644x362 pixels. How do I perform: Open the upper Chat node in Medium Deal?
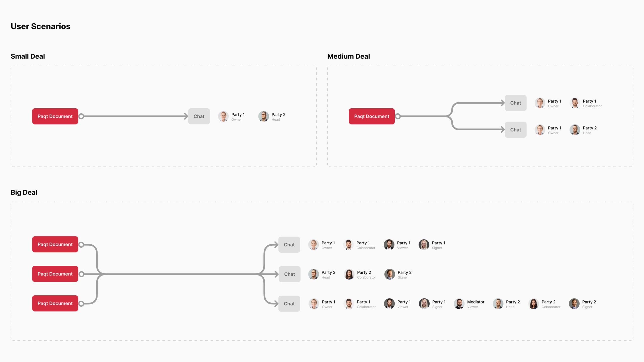(x=515, y=103)
